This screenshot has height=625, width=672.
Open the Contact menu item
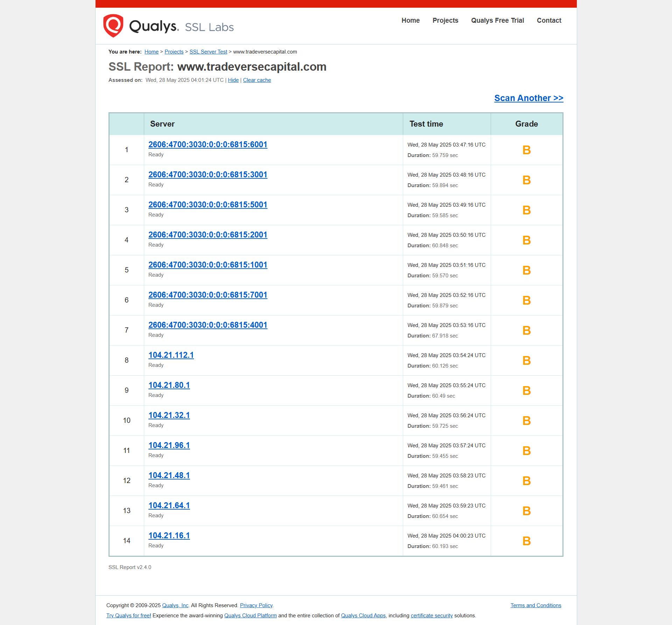(x=549, y=20)
